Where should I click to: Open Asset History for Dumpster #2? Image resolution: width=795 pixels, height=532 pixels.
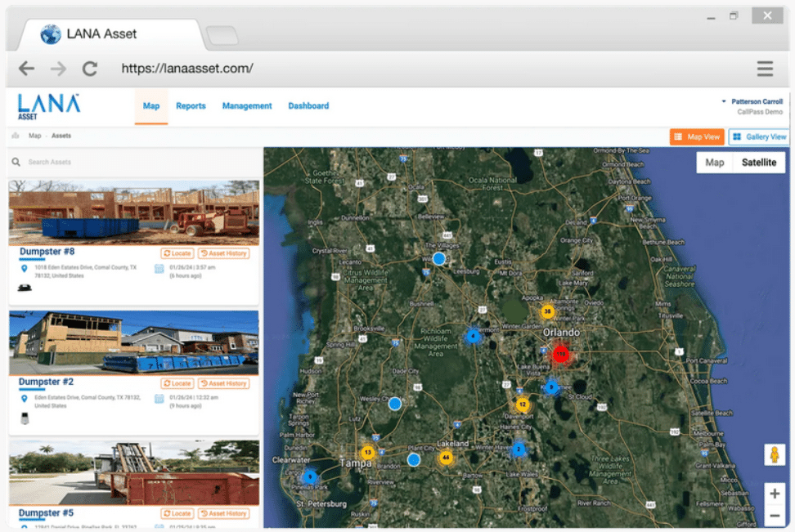[223, 383]
